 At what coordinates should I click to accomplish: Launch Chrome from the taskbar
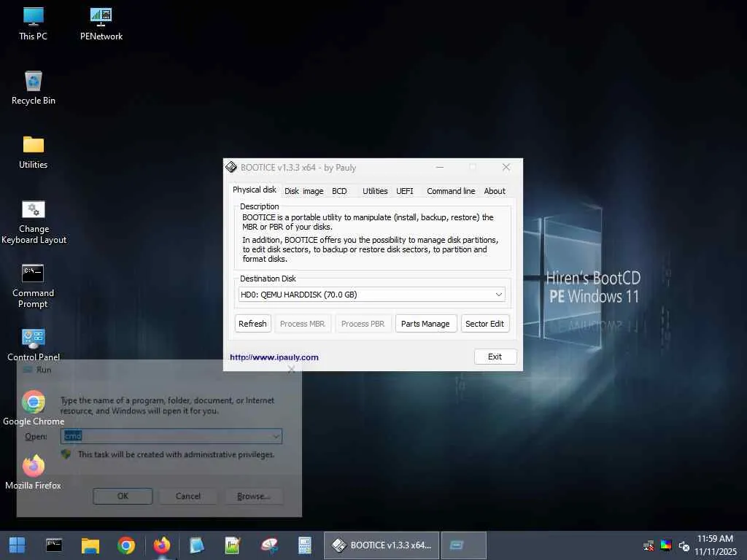coord(125,545)
